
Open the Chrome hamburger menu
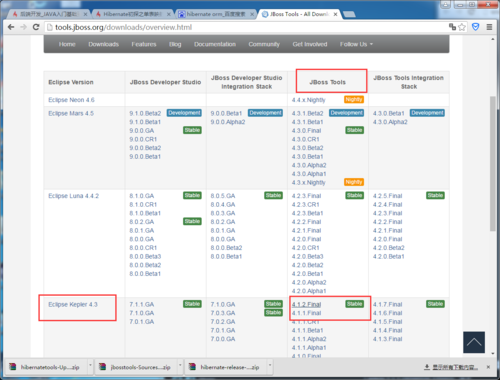click(489, 27)
